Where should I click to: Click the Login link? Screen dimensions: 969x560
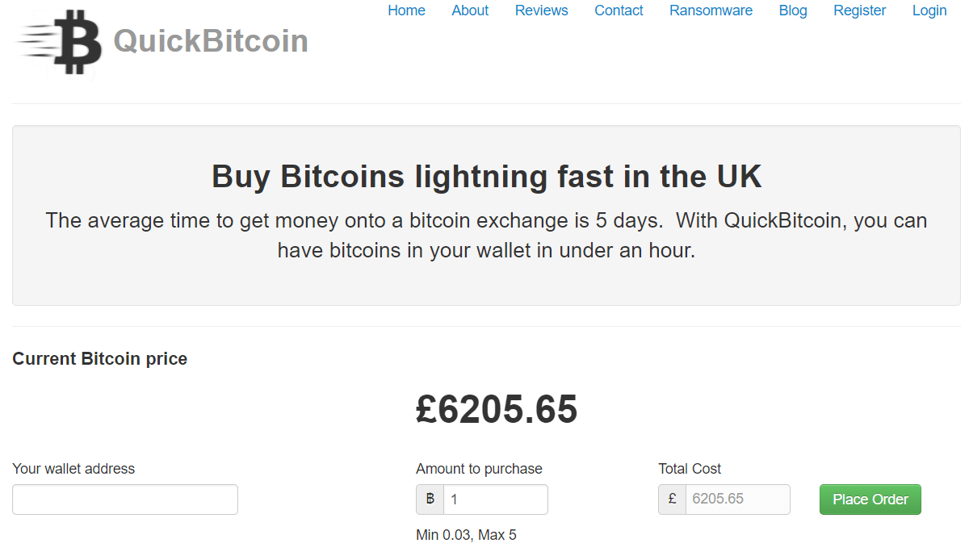click(929, 10)
